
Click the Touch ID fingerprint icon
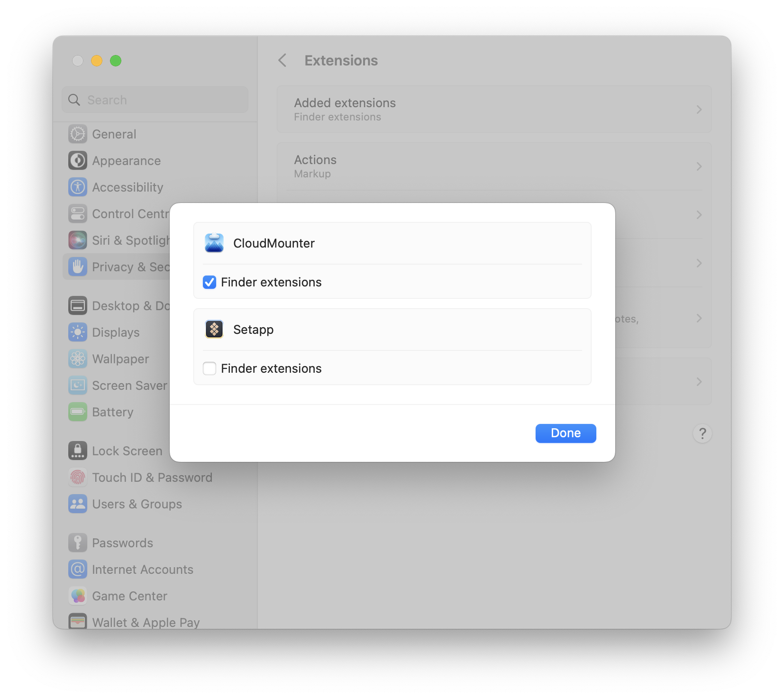pyautogui.click(x=77, y=477)
